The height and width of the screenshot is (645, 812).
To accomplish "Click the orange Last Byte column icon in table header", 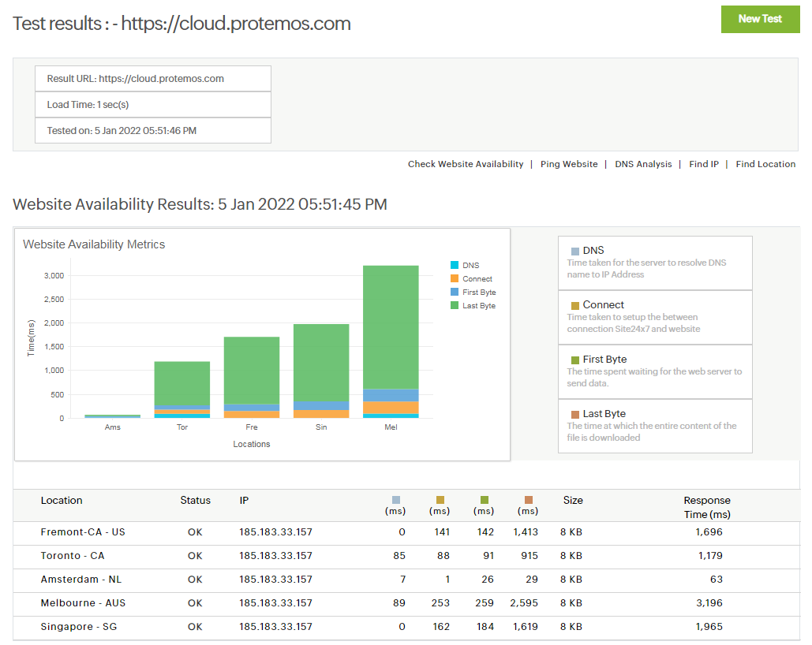I will (529, 500).
